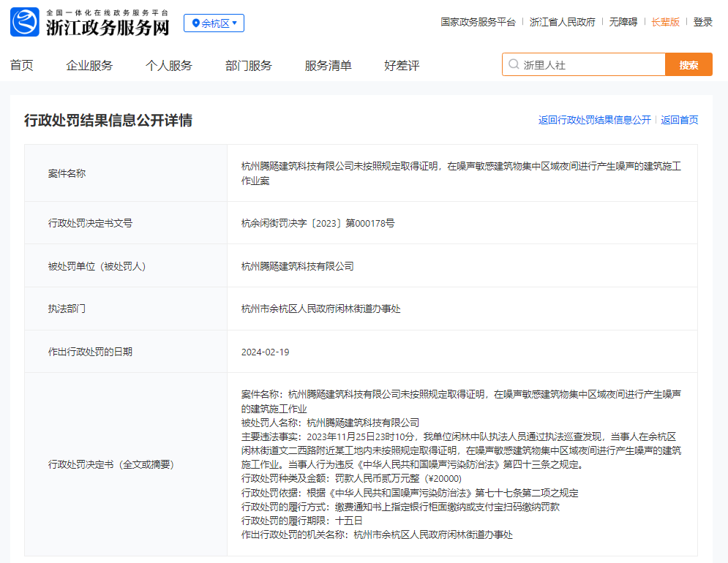Click 返回行政处罚结果信息公开 link
The height and width of the screenshot is (563, 728).
point(595,120)
